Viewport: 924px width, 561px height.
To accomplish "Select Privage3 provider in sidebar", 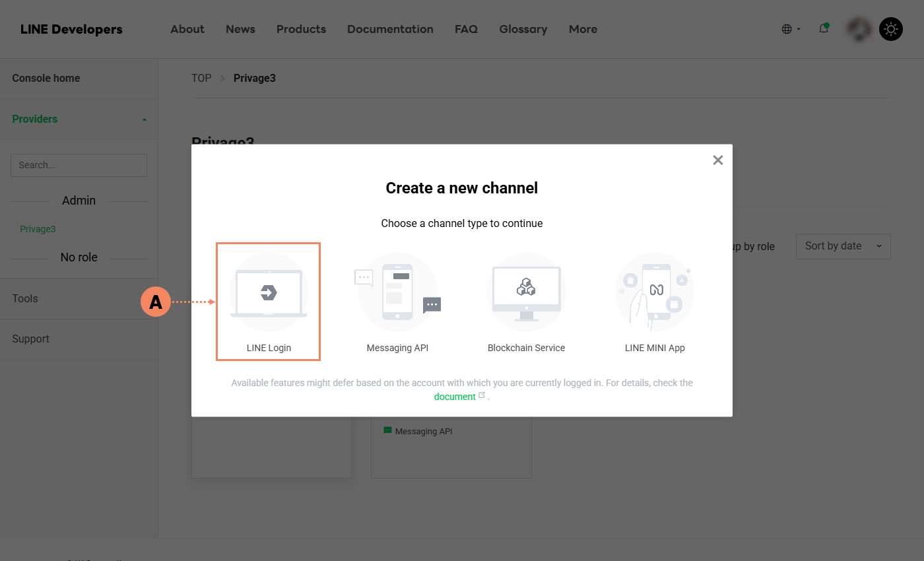I will [x=38, y=229].
